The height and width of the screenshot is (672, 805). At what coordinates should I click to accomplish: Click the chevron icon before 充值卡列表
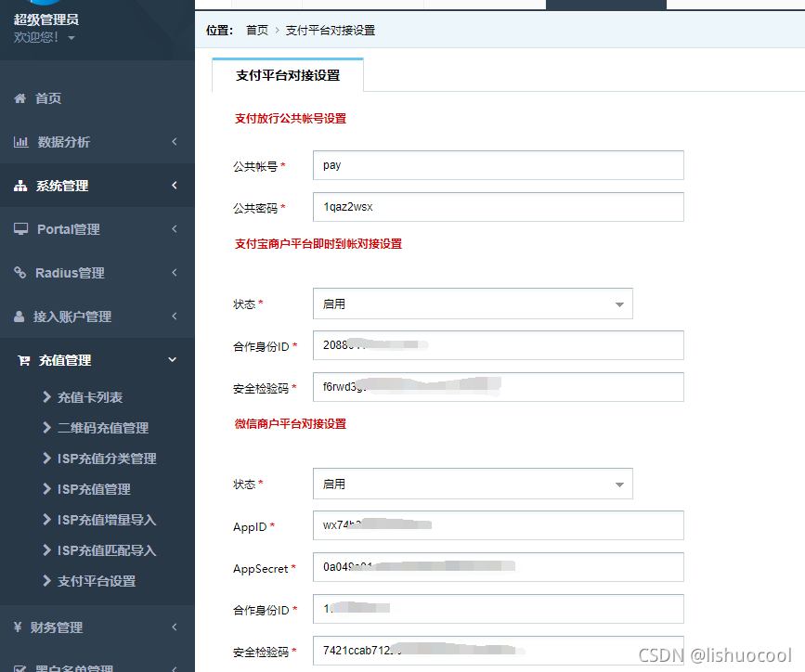(x=47, y=396)
